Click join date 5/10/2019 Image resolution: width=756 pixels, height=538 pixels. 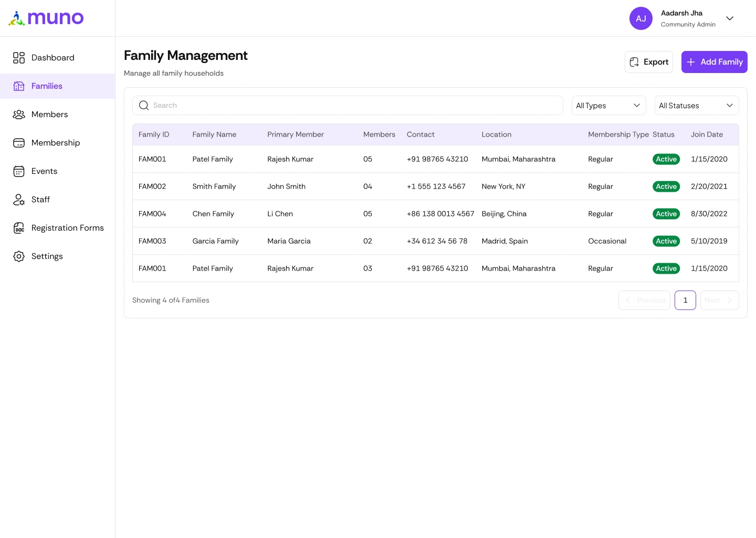pos(709,241)
